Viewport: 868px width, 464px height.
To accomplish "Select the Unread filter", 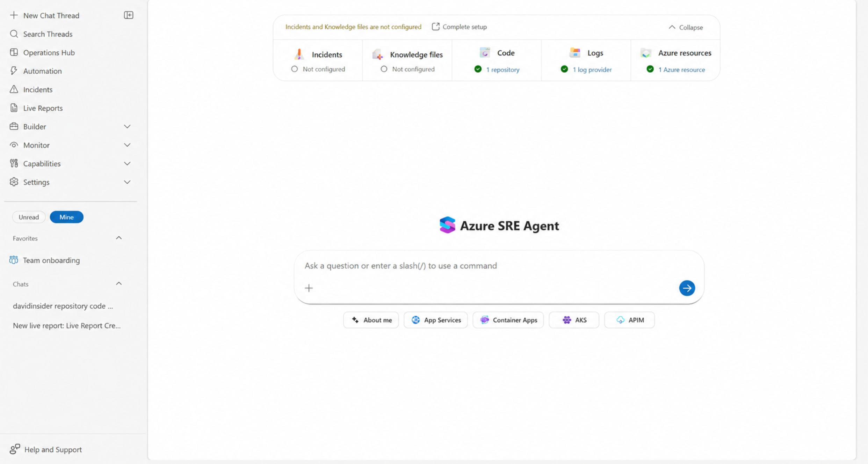I will (29, 217).
